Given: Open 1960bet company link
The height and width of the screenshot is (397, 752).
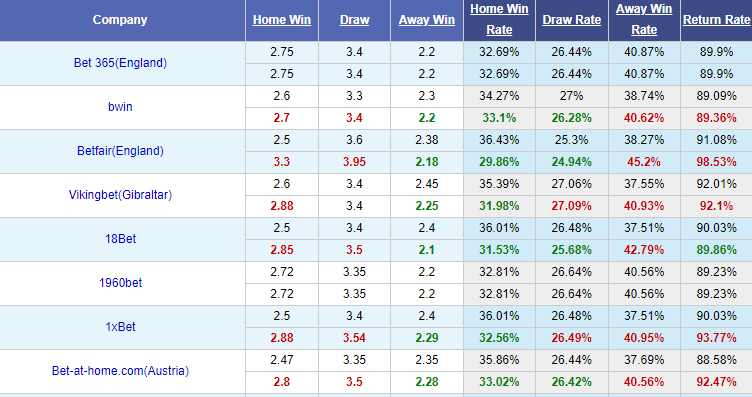Looking at the screenshot, I should 120,283.
